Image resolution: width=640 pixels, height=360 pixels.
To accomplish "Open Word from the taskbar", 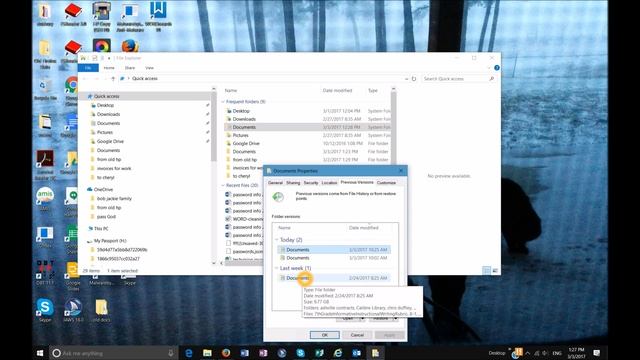I will point(244,353).
